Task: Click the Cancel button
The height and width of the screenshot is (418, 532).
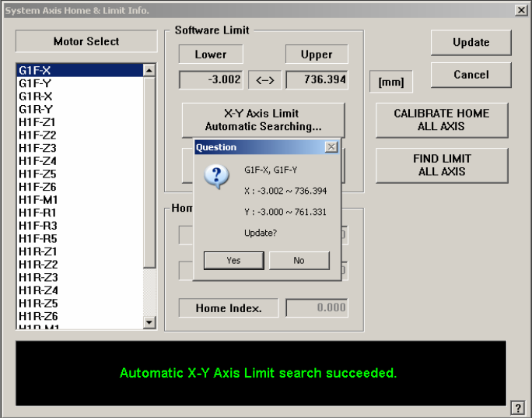Action: click(x=471, y=75)
